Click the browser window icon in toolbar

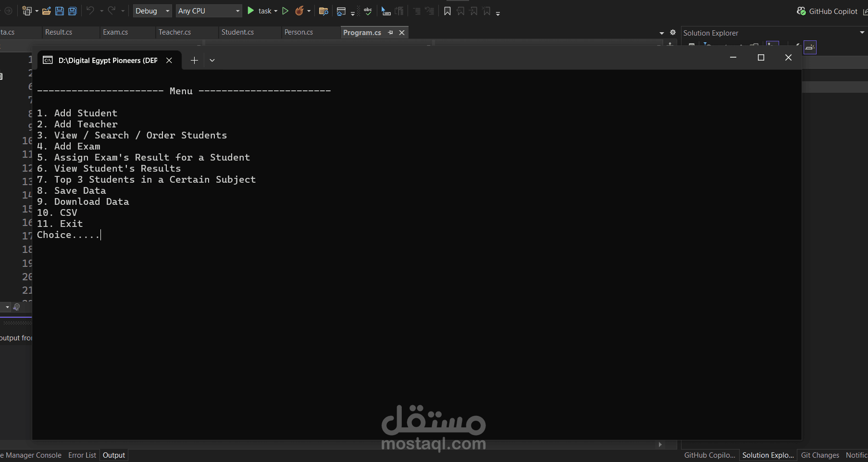[341, 11]
